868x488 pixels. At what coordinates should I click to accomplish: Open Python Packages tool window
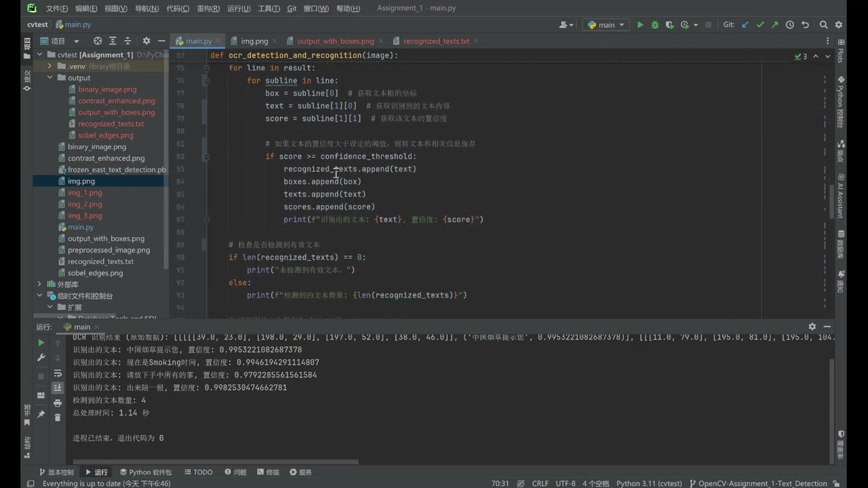pos(146,472)
